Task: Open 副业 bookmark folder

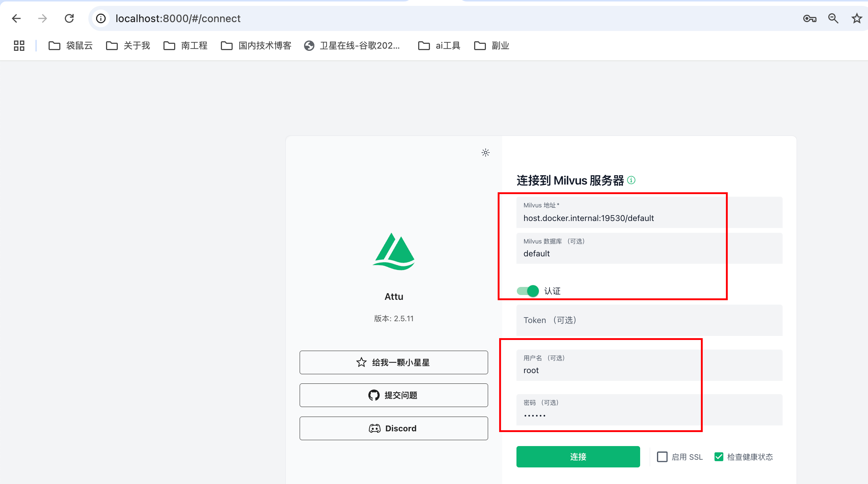Action: coord(491,46)
